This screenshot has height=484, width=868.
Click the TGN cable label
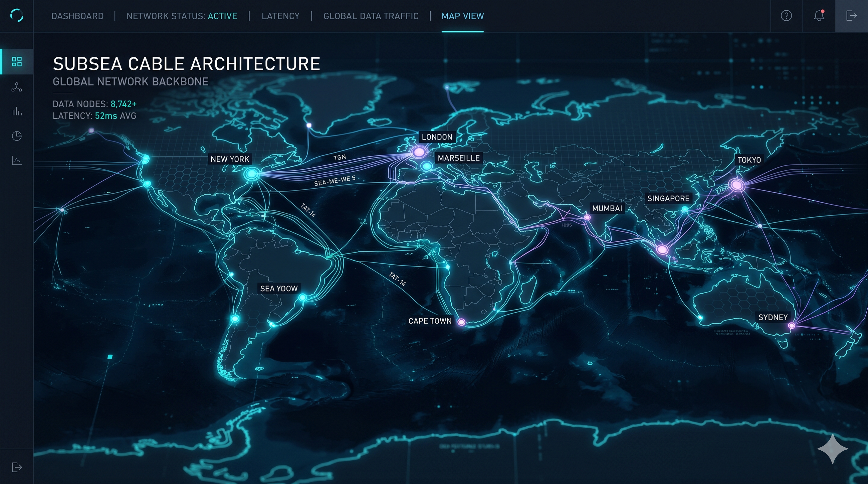(x=340, y=157)
